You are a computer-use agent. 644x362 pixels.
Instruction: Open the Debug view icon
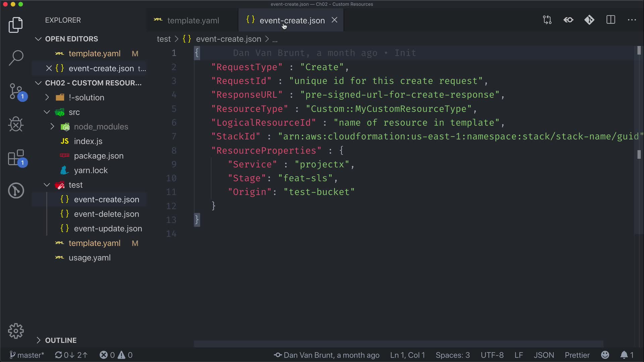[16, 124]
